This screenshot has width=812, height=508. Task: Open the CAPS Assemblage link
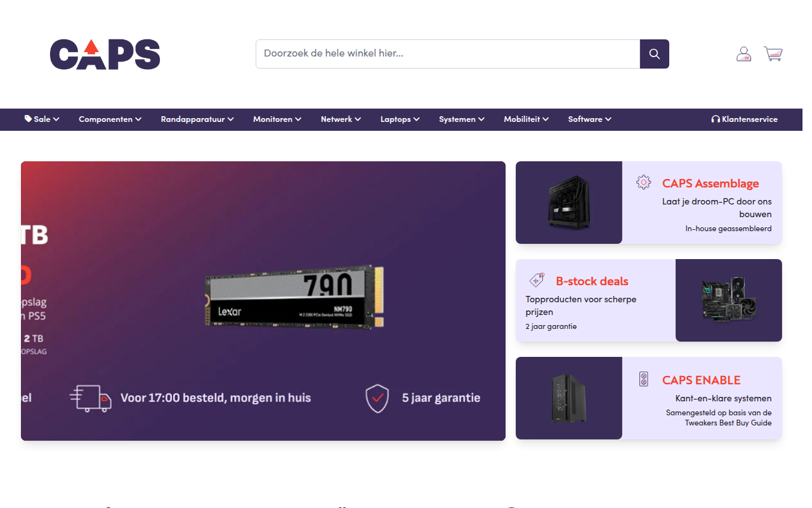pos(710,184)
